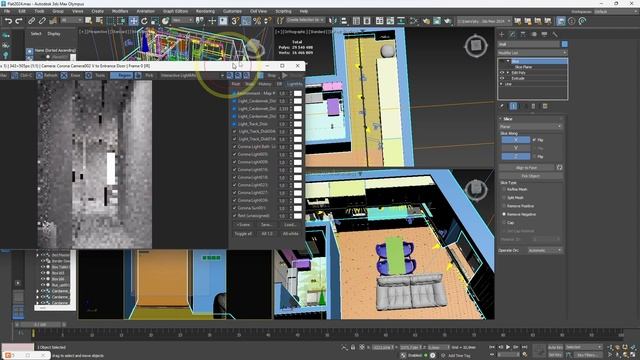This screenshot has height=360, width=640.
Task: Open the Workspaces Default dropdown
Action: pos(616,12)
